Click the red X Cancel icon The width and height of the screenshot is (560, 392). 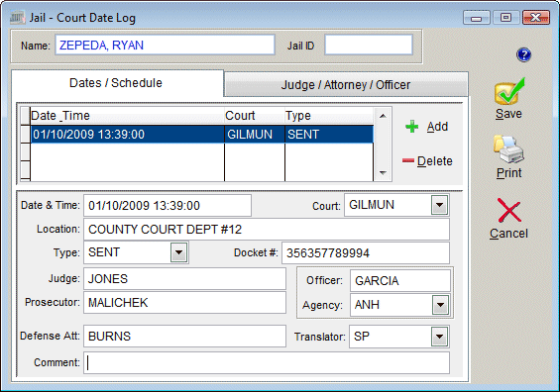click(x=508, y=211)
